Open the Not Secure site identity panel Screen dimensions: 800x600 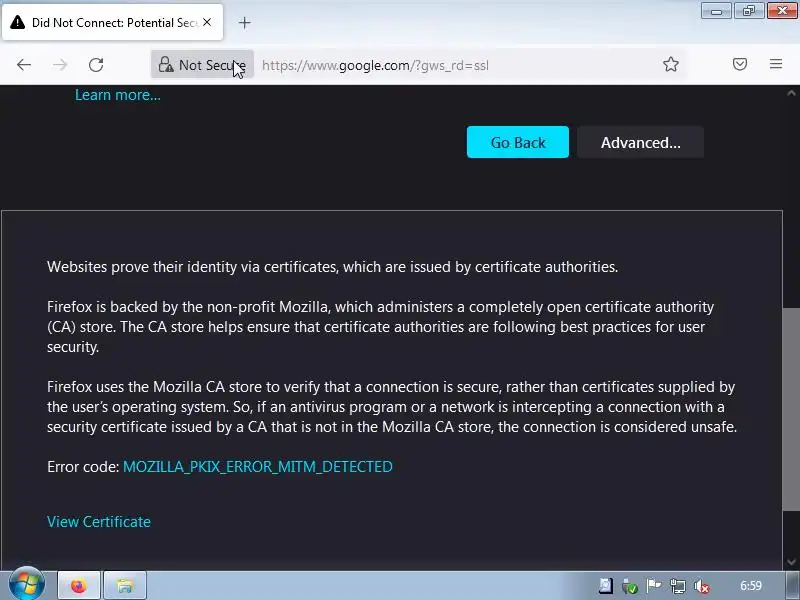(x=202, y=65)
